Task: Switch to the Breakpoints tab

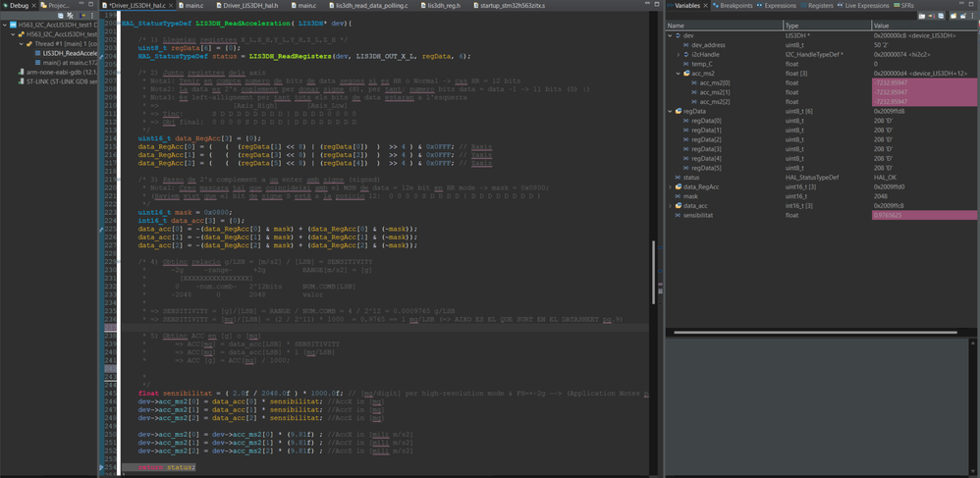Action: click(x=732, y=6)
